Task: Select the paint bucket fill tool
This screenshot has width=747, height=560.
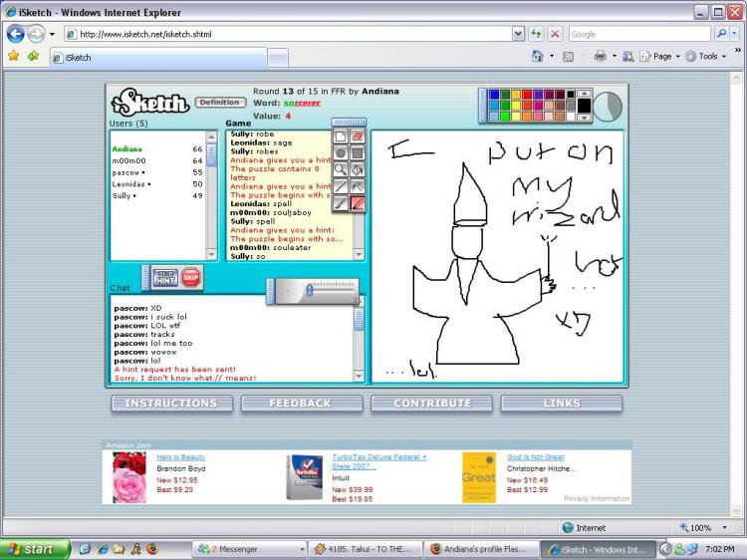Action: point(359,169)
